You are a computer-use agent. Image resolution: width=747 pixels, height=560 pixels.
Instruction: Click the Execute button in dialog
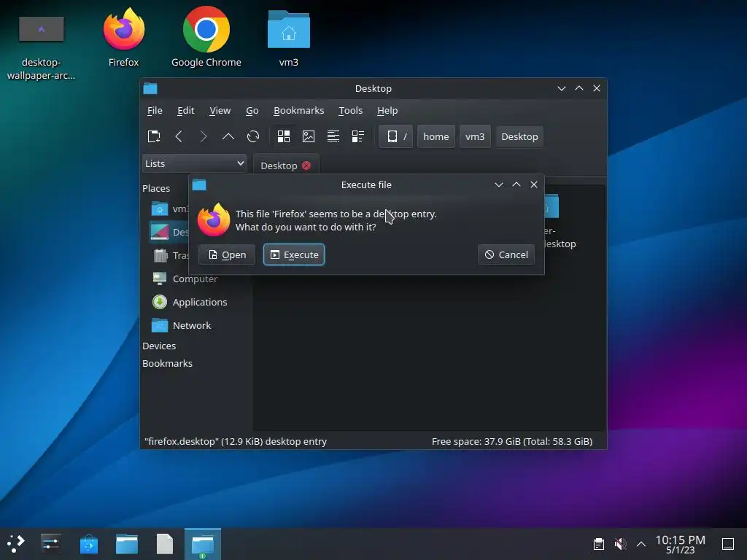click(294, 254)
